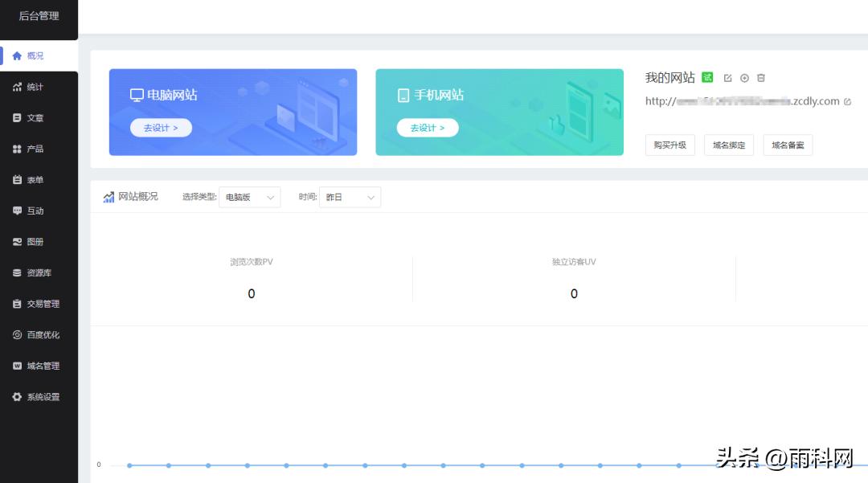Click the green 试 trial badge
Screen dimensions: 868x483
[x=707, y=77]
